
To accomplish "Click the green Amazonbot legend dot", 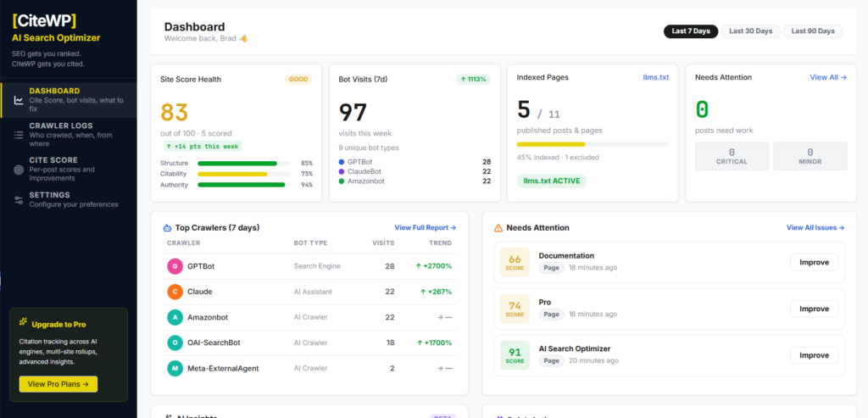I will pyautogui.click(x=342, y=181).
